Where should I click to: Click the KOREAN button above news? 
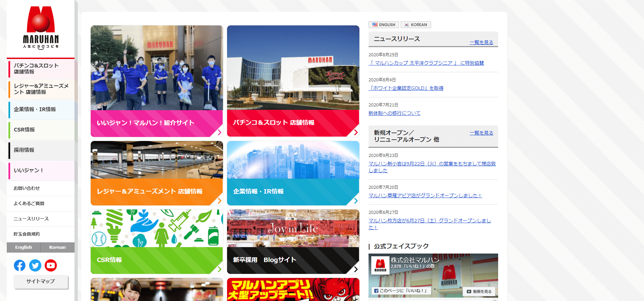pos(416,25)
